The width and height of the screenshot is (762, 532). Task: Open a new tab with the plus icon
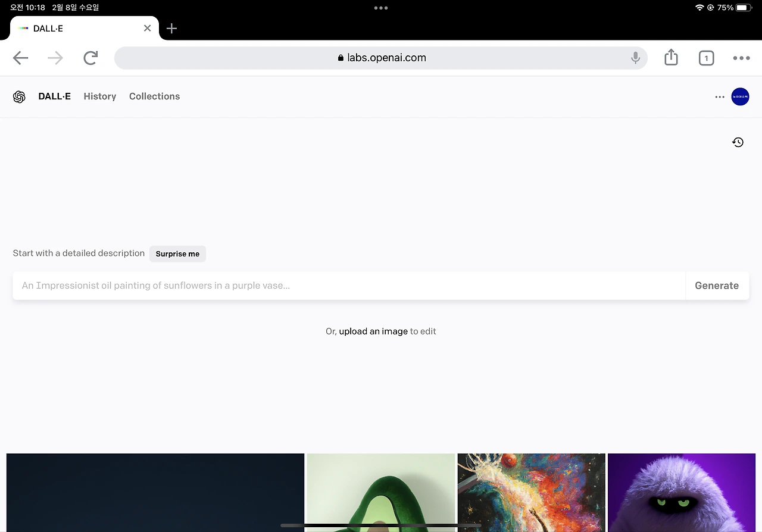tap(171, 28)
